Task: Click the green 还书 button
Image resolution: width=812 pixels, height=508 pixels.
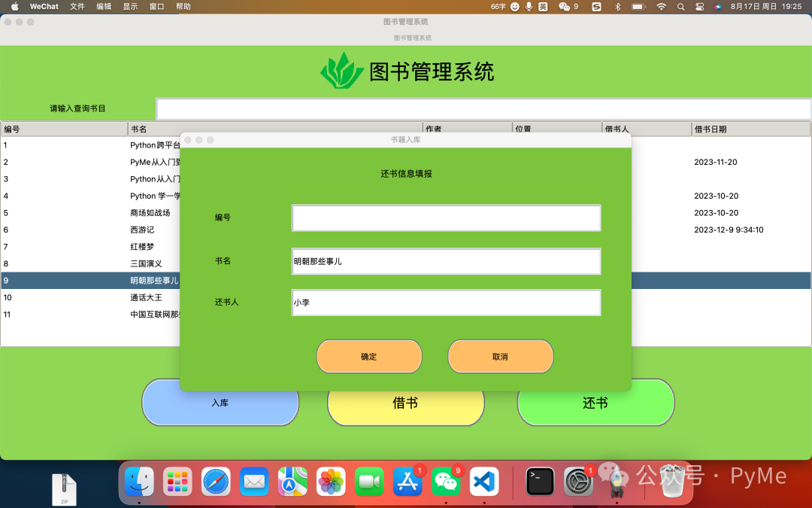Action: (x=595, y=404)
